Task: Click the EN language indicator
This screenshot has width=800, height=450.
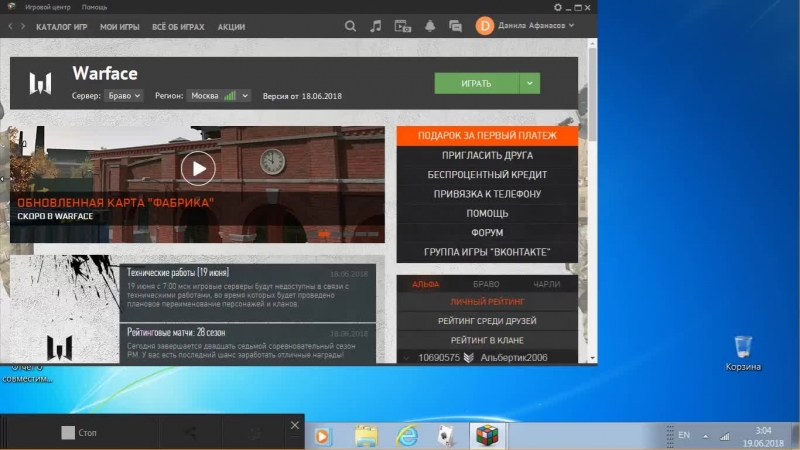Action: point(684,435)
